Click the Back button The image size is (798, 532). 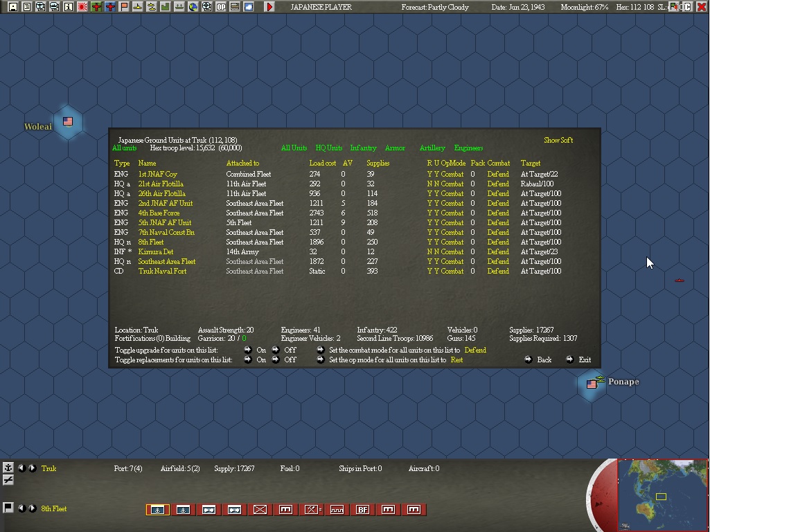point(538,360)
